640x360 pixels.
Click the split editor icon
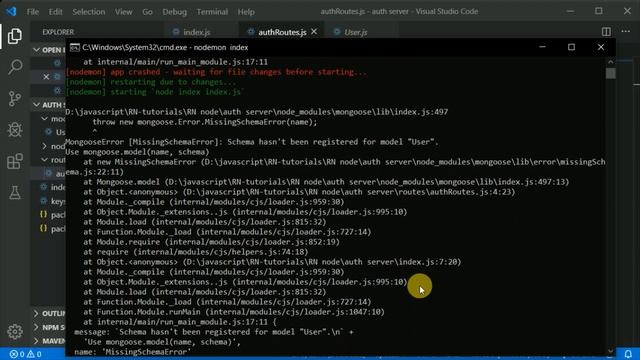click(606, 32)
